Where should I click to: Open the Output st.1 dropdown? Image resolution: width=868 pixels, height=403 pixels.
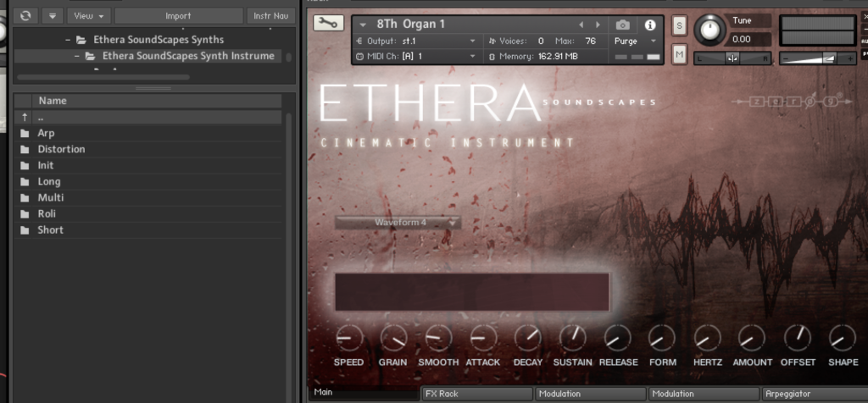473,41
